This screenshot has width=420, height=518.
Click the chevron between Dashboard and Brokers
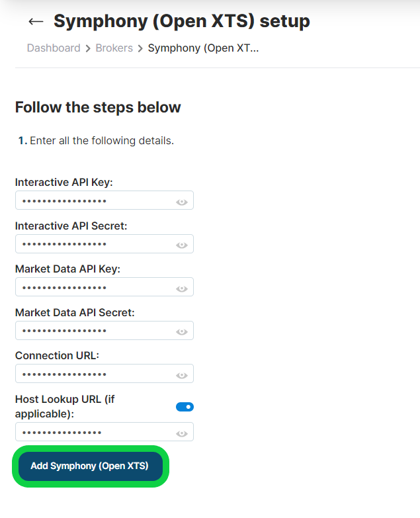88,49
